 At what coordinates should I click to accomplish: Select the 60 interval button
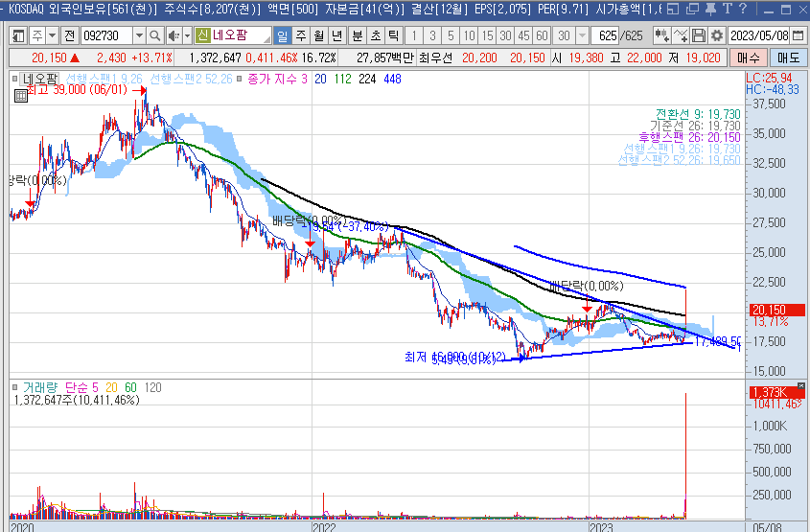542,35
